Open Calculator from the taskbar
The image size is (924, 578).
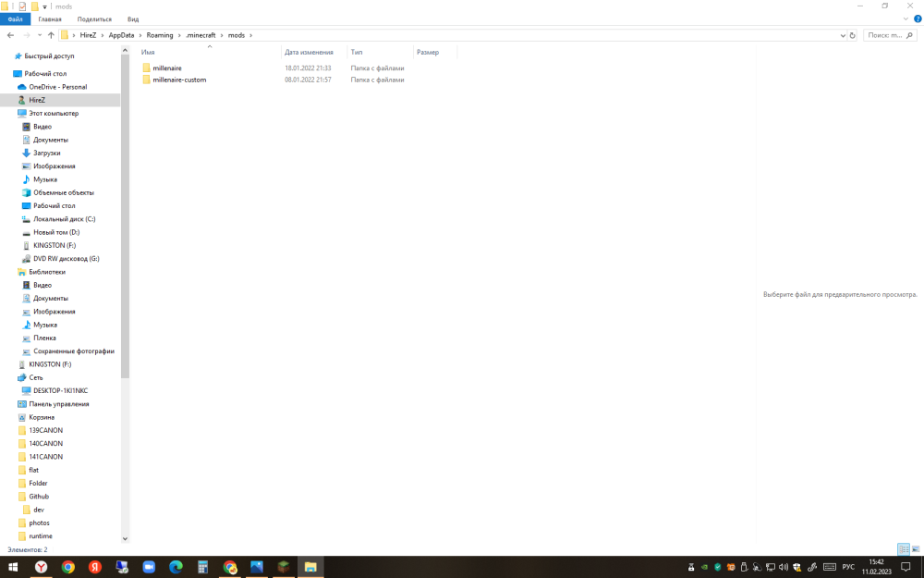202,568
